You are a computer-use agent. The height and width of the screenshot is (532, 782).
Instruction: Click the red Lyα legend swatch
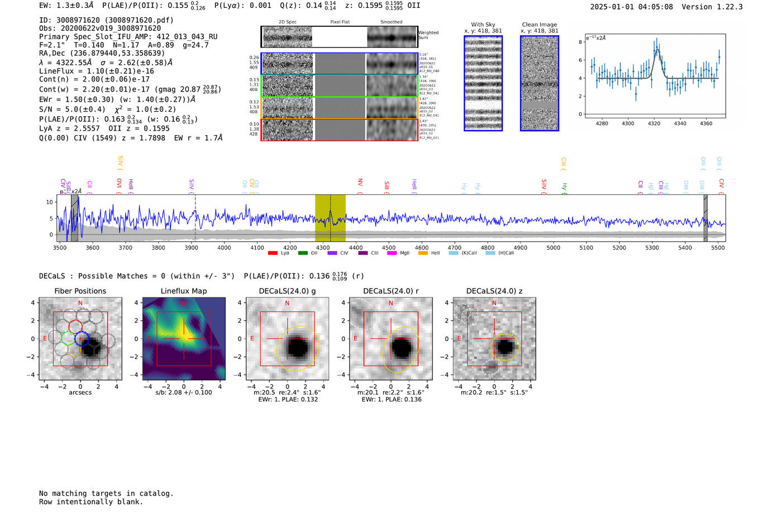(273, 253)
